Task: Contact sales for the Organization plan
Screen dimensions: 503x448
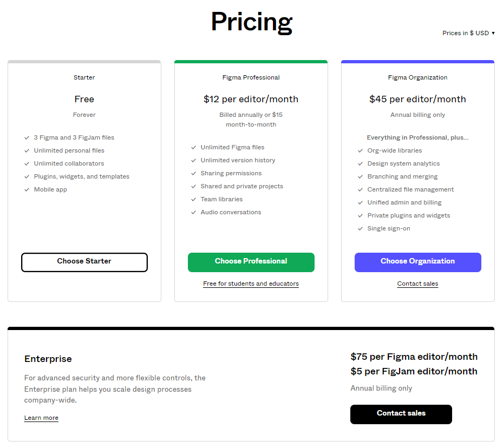Action: [x=417, y=283]
